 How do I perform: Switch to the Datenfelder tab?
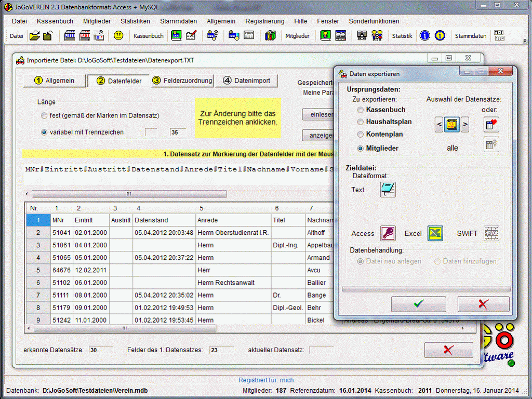(x=118, y=81)
